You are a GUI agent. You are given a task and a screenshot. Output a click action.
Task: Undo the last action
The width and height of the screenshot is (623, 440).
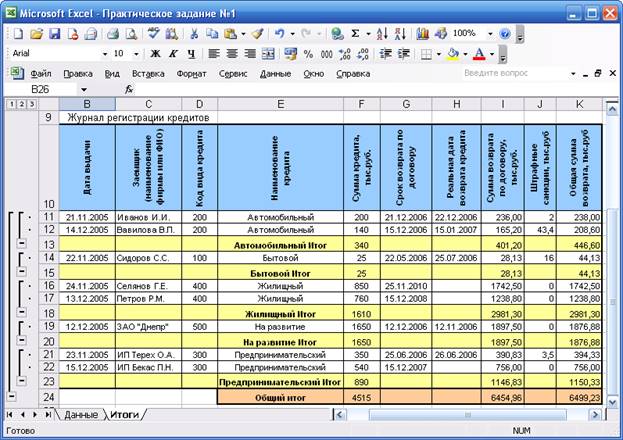pos(280,34)
